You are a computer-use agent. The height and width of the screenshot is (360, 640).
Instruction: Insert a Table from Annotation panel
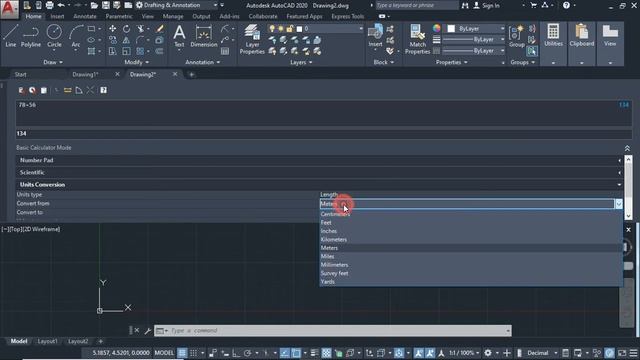point(225,51)
